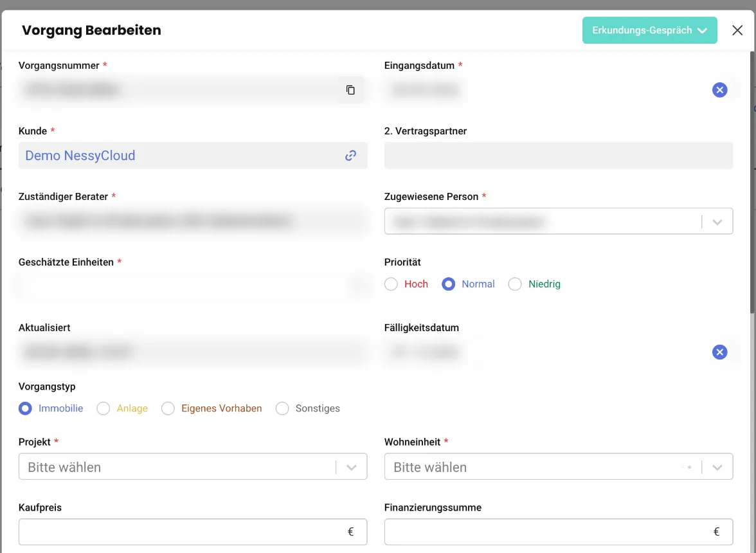Open the Projekt Bitte wählen dropdown
The image size is (756, 553).
pos(193,467)
